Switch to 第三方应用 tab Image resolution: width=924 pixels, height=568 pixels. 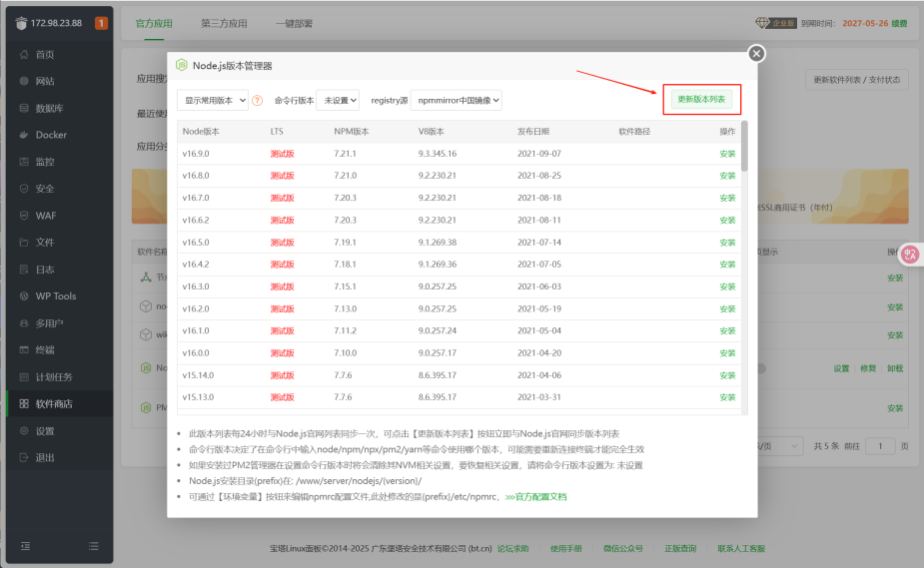(x=224, y=24)
